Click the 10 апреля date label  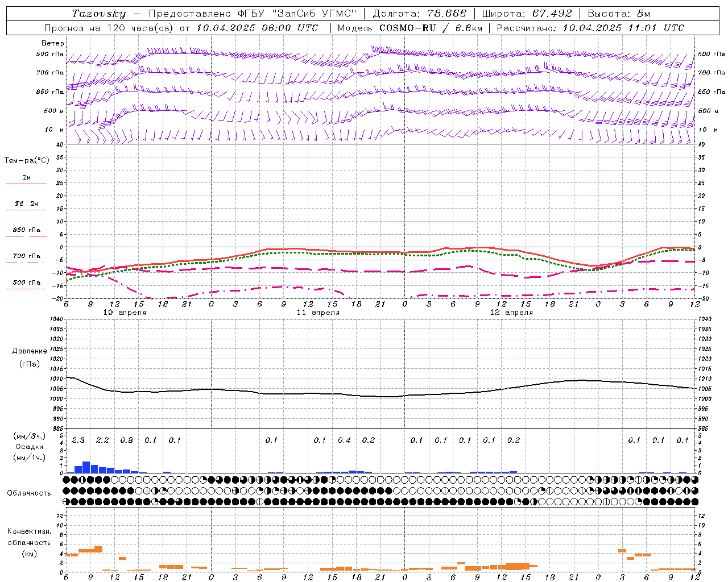[125, 313]
